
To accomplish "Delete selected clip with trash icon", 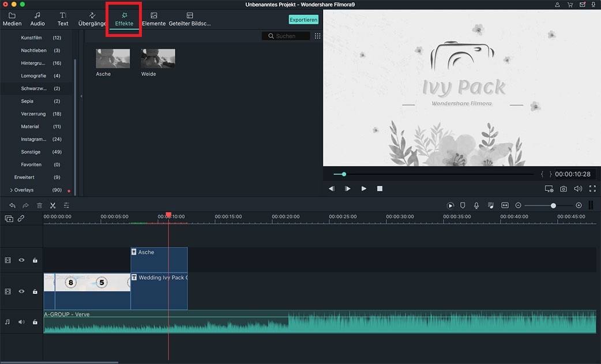I will [x=39, y=205].
